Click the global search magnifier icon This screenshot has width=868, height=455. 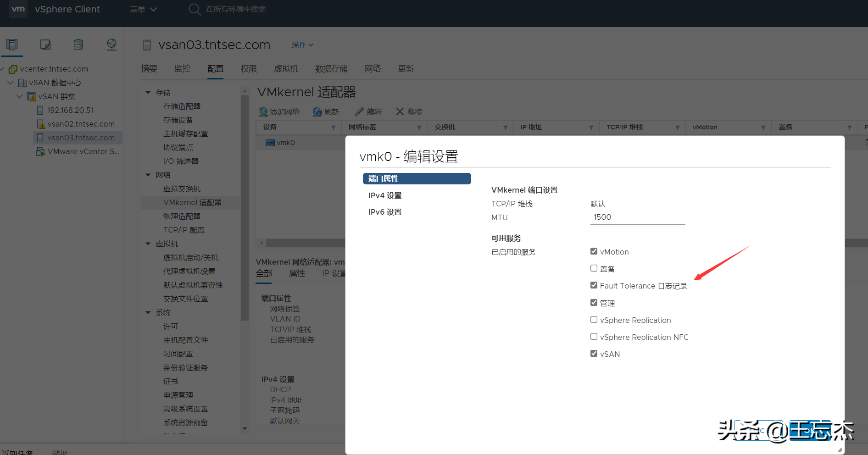pyautogui.click(x=195, y=9)
